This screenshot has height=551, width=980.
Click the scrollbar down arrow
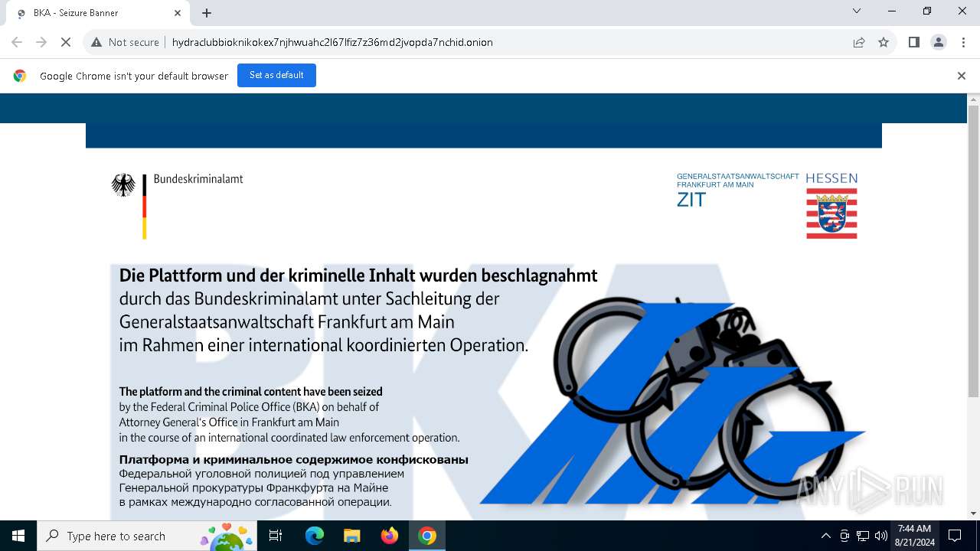point(973,514)
